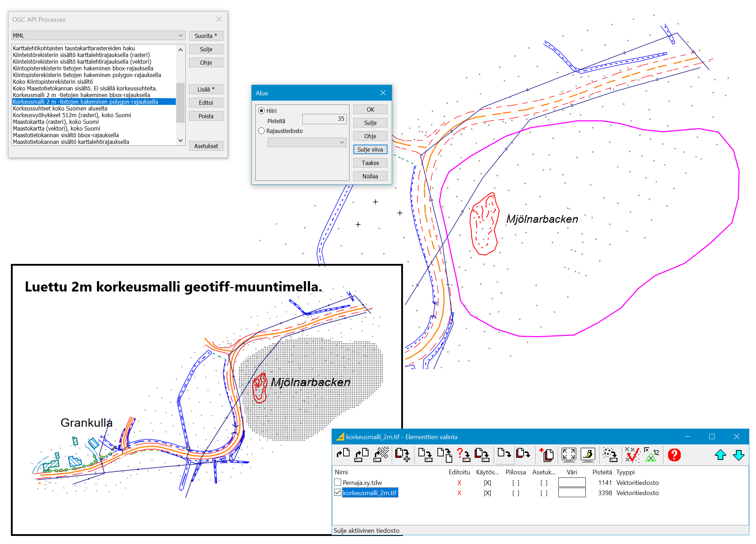The height and width of the screenshot is (544, 756).
Task: Select the Rajaustiedosto radio button
Action: pyautogui.click(x=262, y=131)
